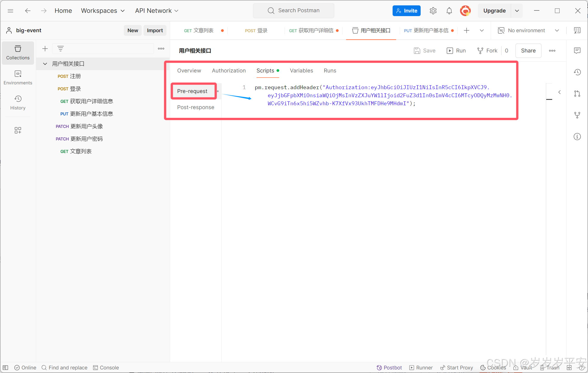
Task: Click the Invite button
Action: 407,11
